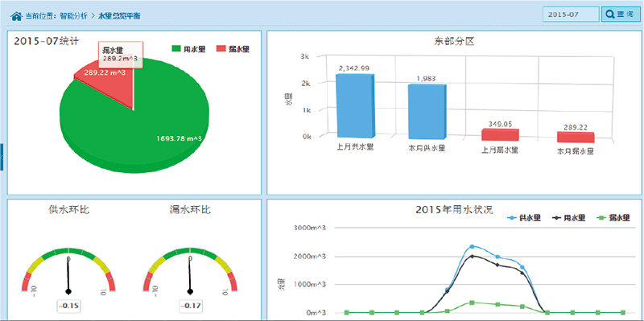
Task: Select 水量总览平衡 breadcrumb item
Action: (x=119, y=16)
